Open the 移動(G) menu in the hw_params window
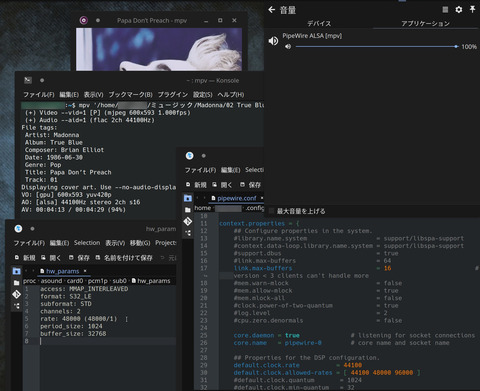Image resolution: width=480 pixels, height=391 pixels. coord(140,243)
